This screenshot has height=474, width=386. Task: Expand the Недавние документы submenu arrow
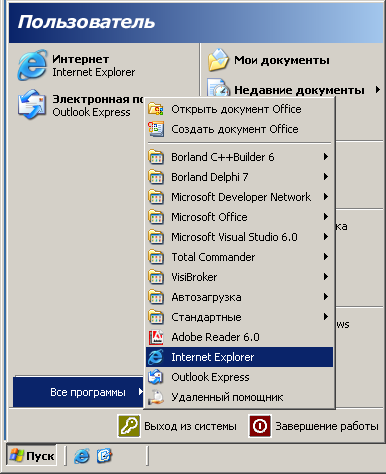377,90
